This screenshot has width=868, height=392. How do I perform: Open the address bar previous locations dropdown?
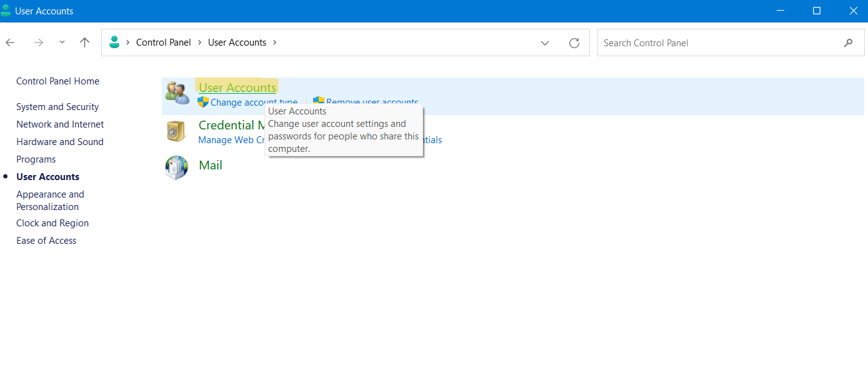click(x=545, y=43)
